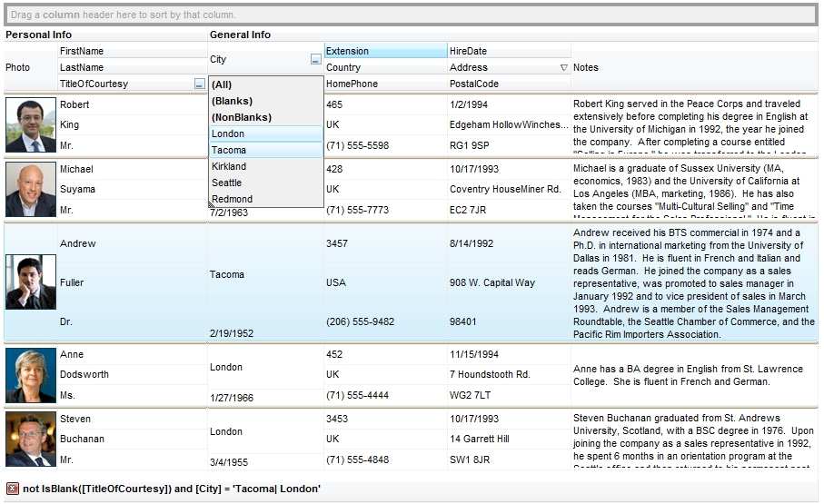824x504 pixels.
Task: Select Robert King's photo
Action: [30, 125]
